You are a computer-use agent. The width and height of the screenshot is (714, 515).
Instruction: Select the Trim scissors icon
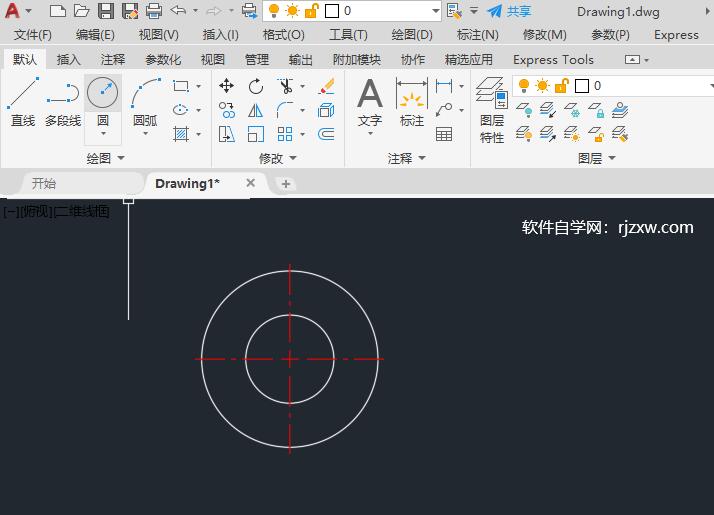tap(285, 86)
